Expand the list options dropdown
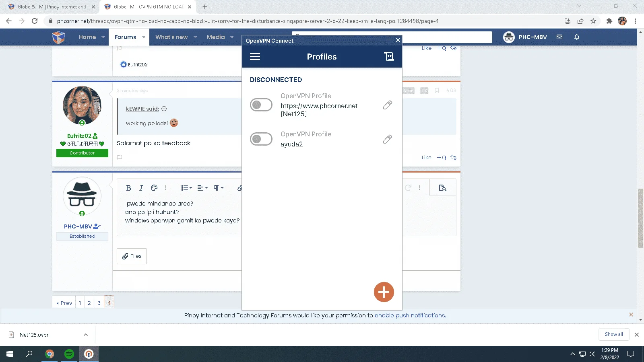Screen dimensions: 644x362 click(x=186, y=188)
